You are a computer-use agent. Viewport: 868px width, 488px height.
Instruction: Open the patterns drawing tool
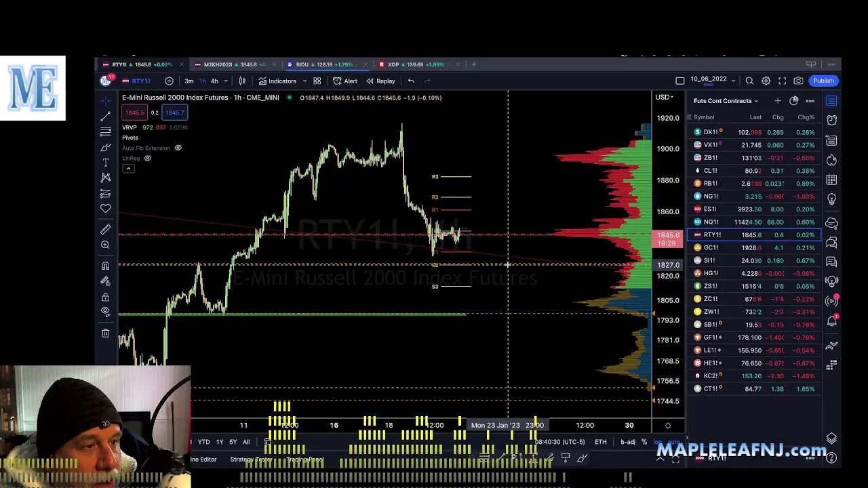click(x=106, y=178)
